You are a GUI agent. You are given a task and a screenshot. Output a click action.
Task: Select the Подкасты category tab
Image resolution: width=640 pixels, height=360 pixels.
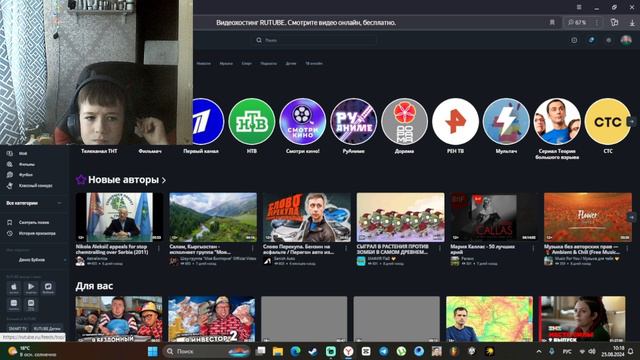268,63
